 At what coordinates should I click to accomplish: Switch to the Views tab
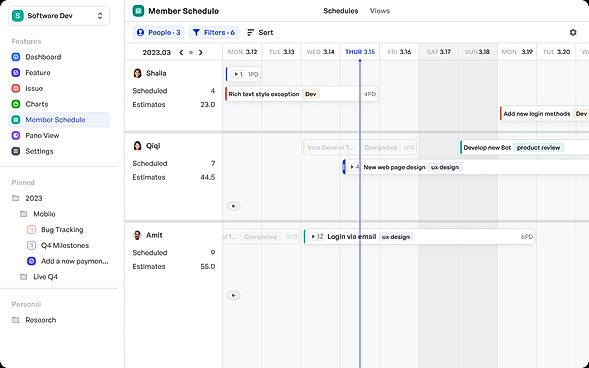point(380,11)
